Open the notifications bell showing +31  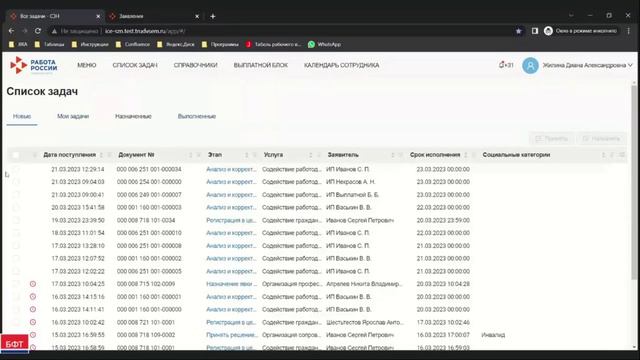pos(506,65)
